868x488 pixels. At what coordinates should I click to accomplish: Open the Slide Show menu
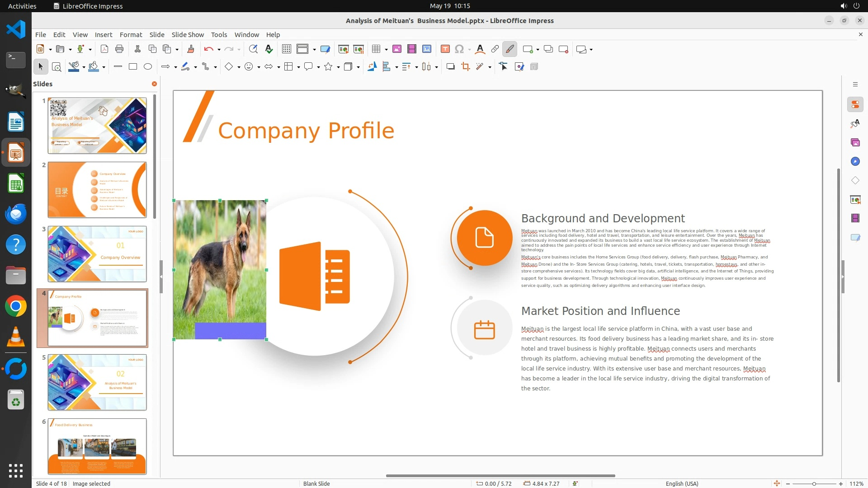coord(188,35)
